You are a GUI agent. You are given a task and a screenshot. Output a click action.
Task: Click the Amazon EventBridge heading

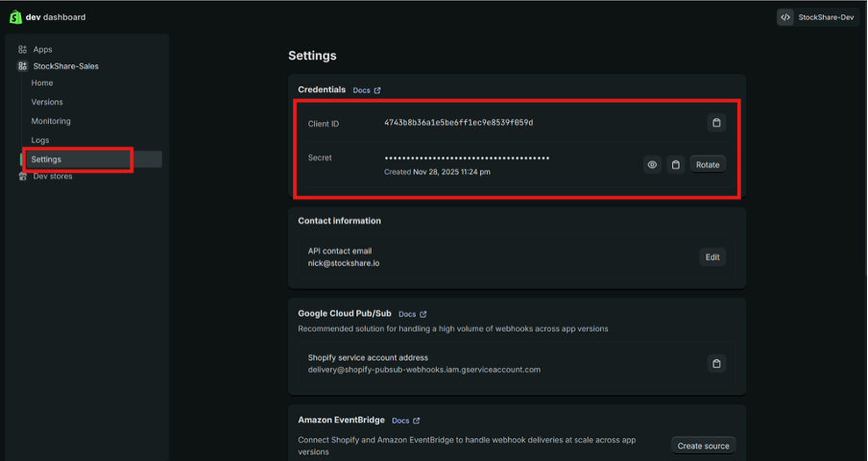coord(341,420)
